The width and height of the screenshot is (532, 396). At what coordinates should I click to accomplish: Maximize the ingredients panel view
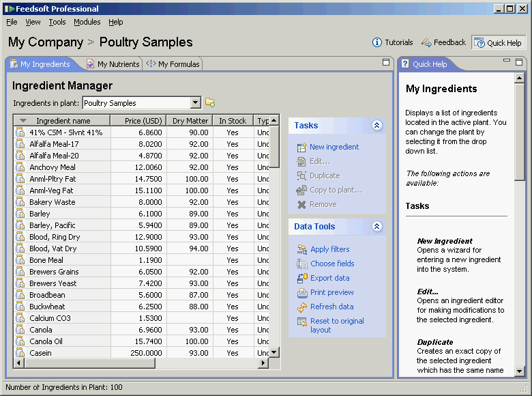point(386,62)
